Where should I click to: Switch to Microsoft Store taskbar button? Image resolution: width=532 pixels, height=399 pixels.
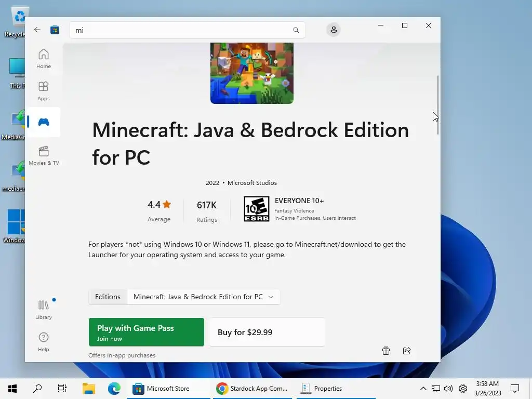coord(169,389)
